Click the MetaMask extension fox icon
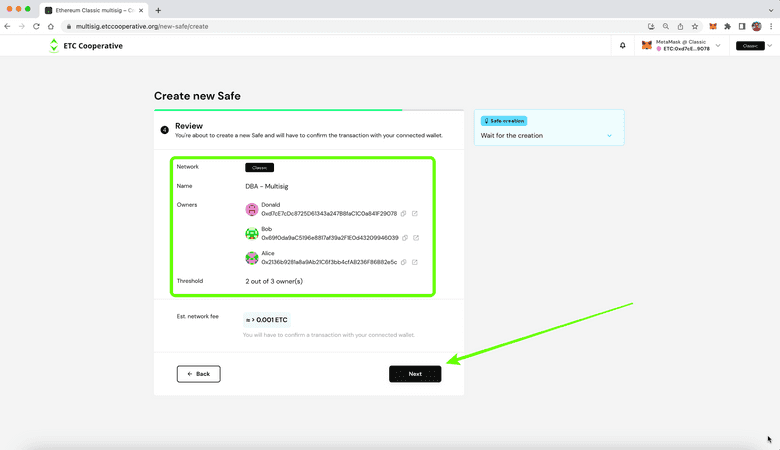 [x=713, y=26]
